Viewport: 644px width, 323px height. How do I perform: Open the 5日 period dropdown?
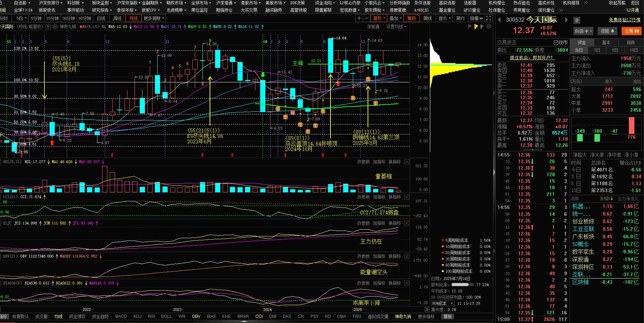point(21,18)
